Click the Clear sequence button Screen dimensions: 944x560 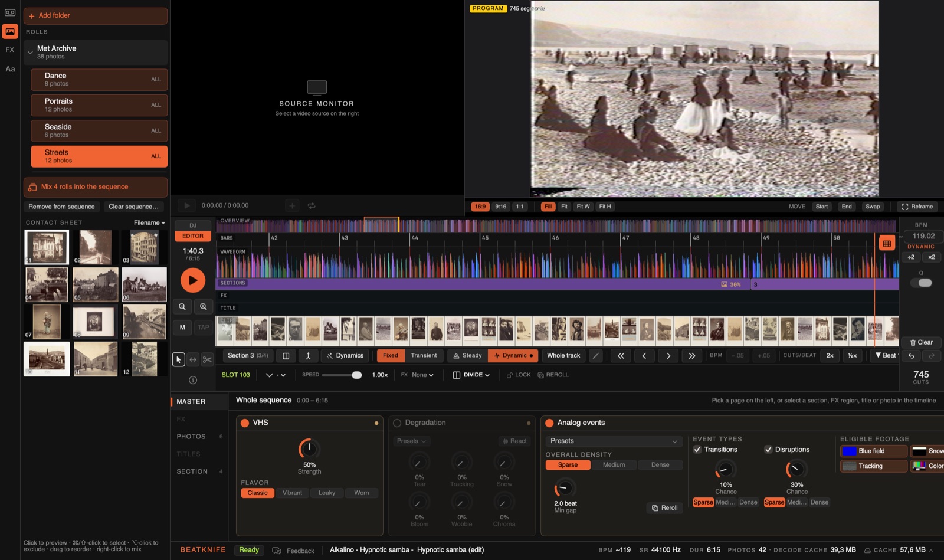133,207
